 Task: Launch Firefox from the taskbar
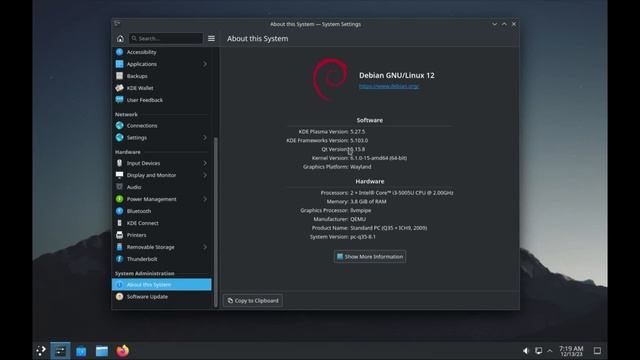click(x=122, y=351)
